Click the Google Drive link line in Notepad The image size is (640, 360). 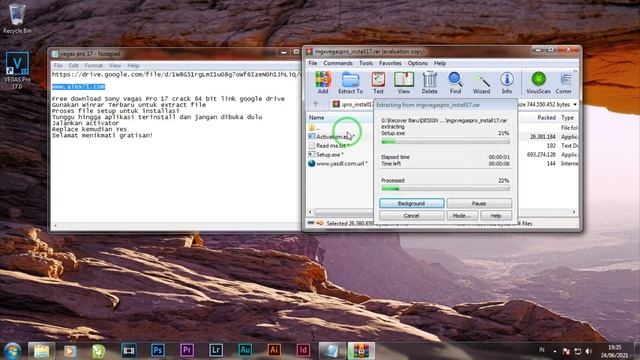(176, 75)
